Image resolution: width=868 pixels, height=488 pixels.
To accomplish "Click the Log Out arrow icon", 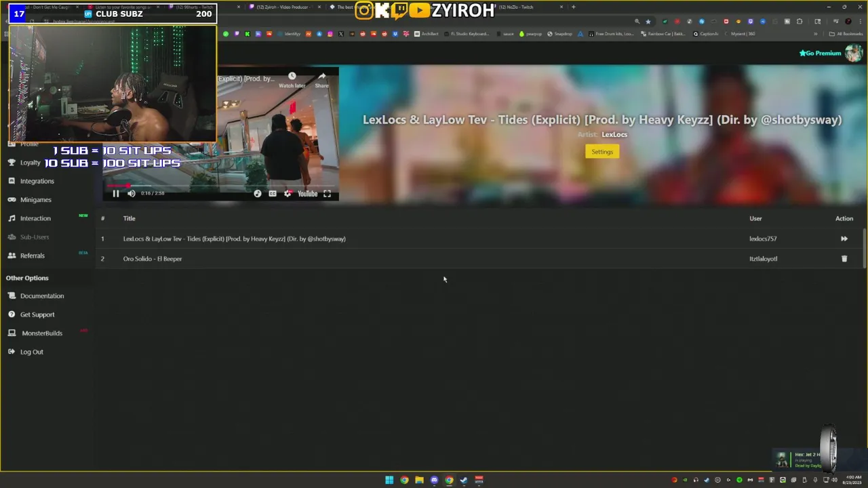I will click(x=12, y=352).
